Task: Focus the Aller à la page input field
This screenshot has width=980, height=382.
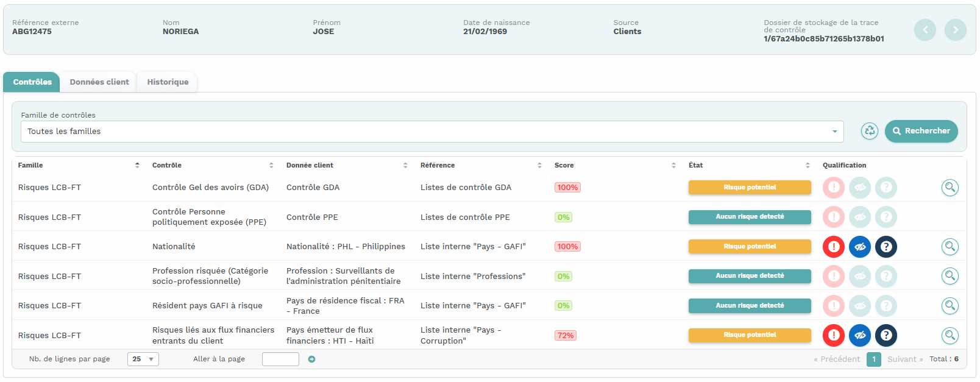Action: pyautogui.click(x=280, y=359)
